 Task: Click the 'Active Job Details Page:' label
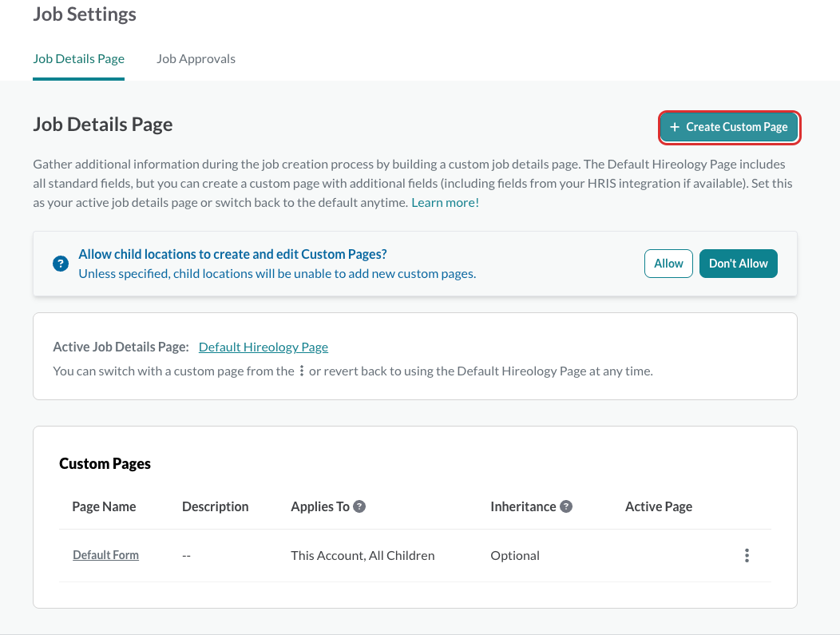(x=121, y=347)
